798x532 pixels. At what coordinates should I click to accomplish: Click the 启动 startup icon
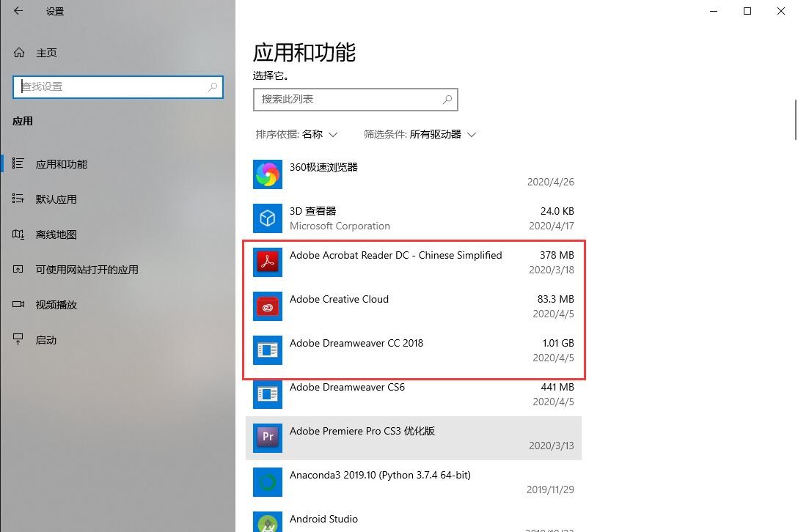pos(18,339)
